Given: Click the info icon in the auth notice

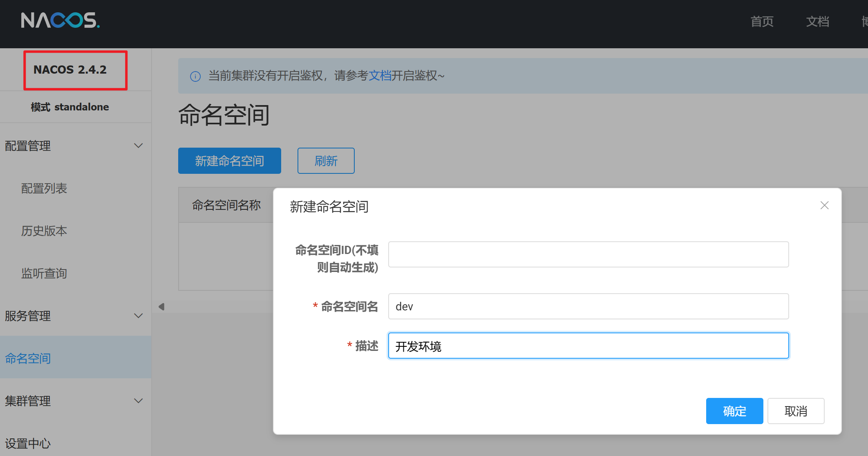Looking at the screenshot, I should click(195, 76).
